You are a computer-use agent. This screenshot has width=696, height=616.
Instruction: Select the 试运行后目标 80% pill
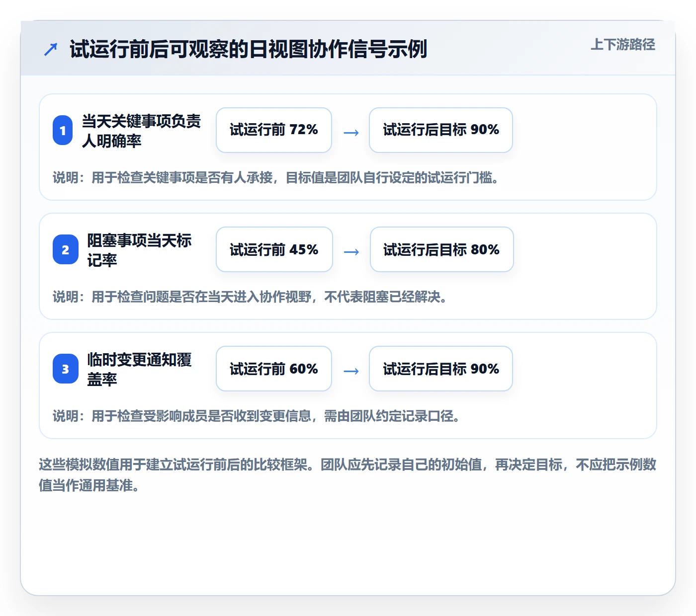point(442,249)
